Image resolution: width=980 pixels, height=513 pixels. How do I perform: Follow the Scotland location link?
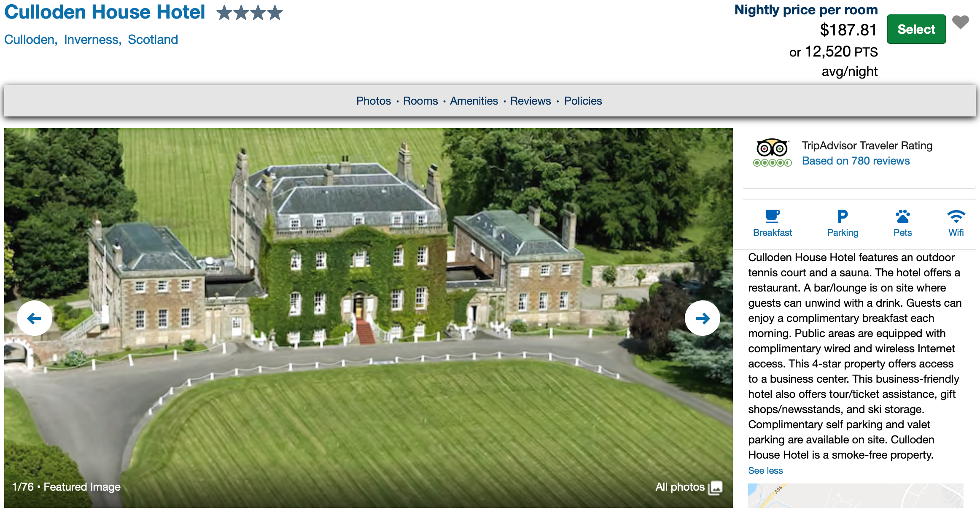coord(153,40)
